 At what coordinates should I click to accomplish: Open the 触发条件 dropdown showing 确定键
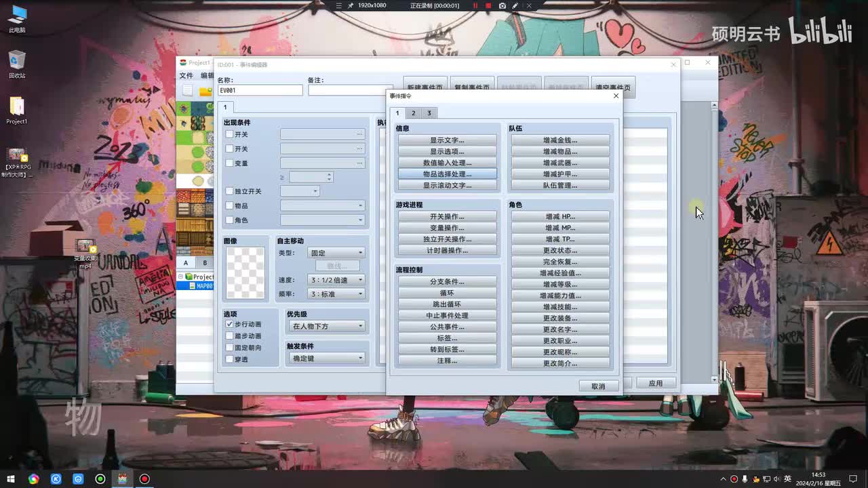(327, 358)
